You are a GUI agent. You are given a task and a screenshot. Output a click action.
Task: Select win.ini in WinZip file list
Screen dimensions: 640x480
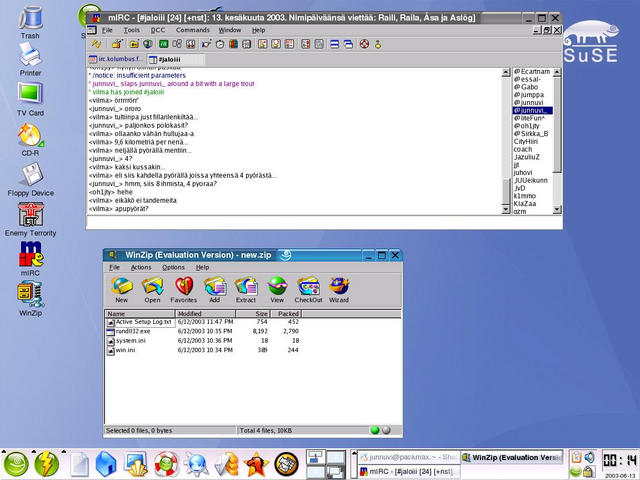[121, 350]
